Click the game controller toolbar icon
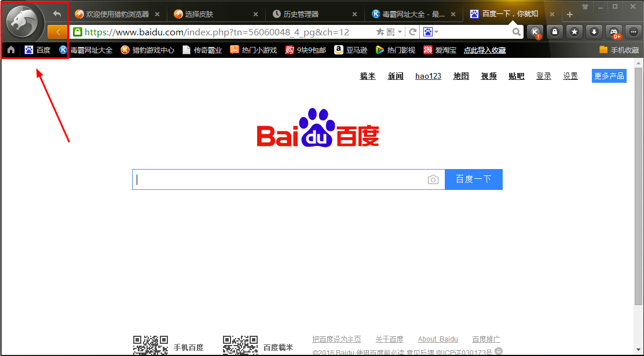The image size is (644, 356). point(614,32)
